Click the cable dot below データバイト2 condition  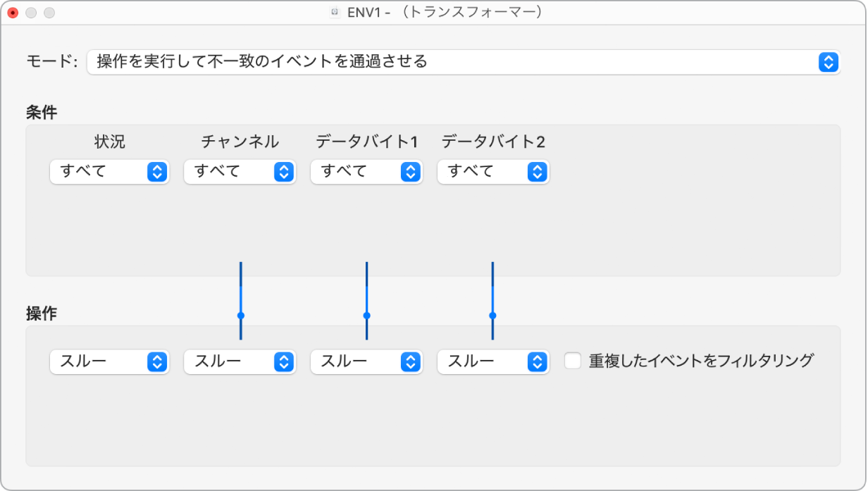point(492,316)
